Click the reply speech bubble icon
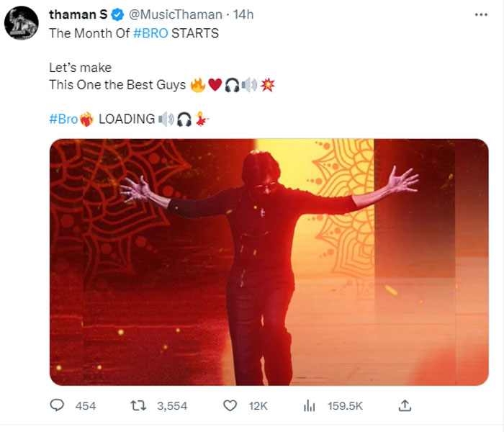Screen dimensions: 504x432 click(x=58, y=406)
